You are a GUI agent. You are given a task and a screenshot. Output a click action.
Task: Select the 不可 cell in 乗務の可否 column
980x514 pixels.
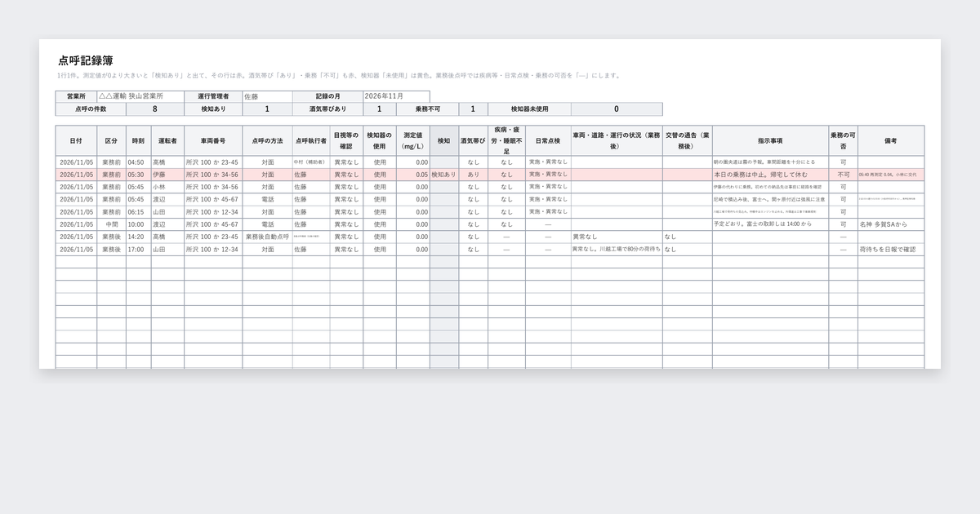[843, 175]
